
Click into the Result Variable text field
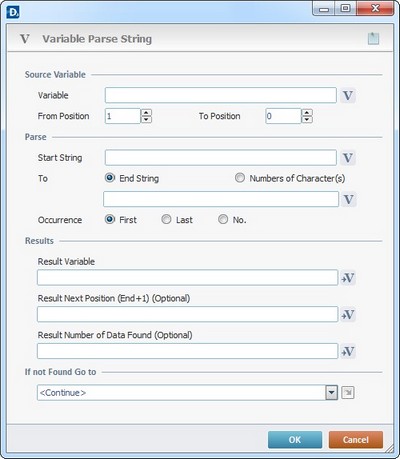(187, 278)
